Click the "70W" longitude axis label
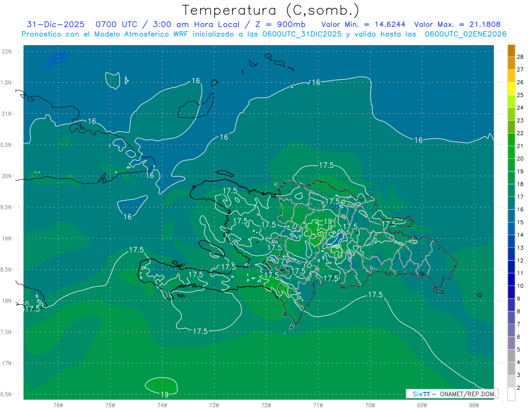532x411 pixels. click(x=370, y=405)
